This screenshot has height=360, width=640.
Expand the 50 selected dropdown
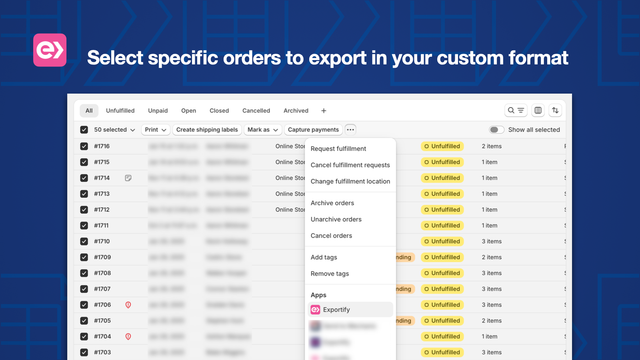[114, 130]
